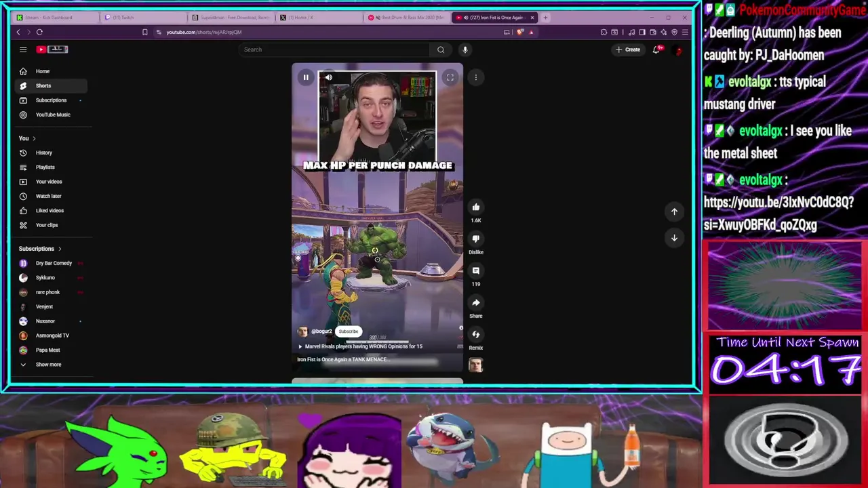
Task: Switch to Best Drum & Bass Mix tab
Action: point(407,18)
